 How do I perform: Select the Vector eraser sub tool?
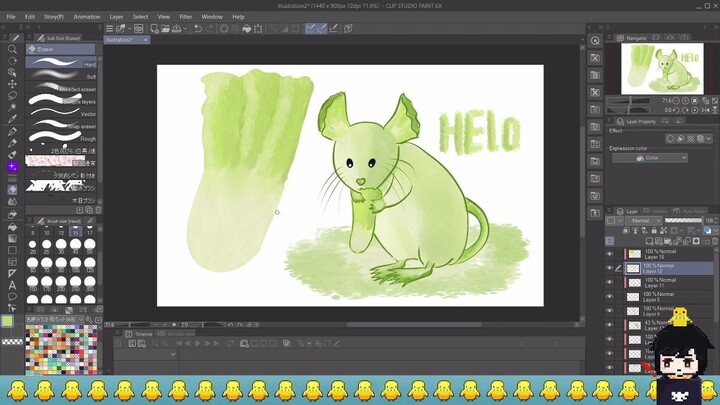point(62,113)
